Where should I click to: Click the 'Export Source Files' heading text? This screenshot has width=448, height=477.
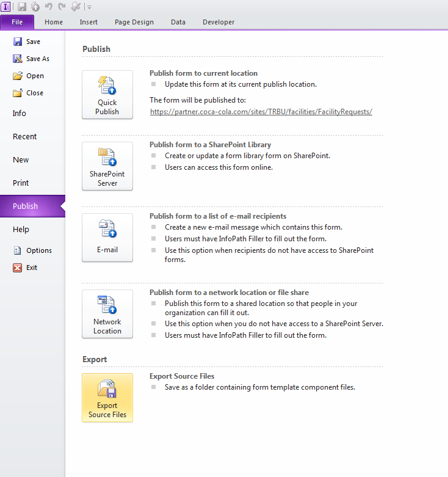tap(182, 376)
